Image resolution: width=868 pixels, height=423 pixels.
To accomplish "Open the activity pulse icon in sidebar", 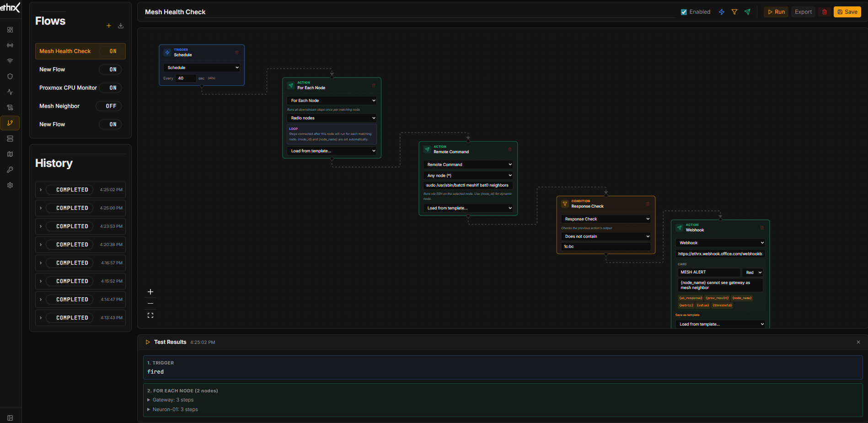I will click(10, 92).
